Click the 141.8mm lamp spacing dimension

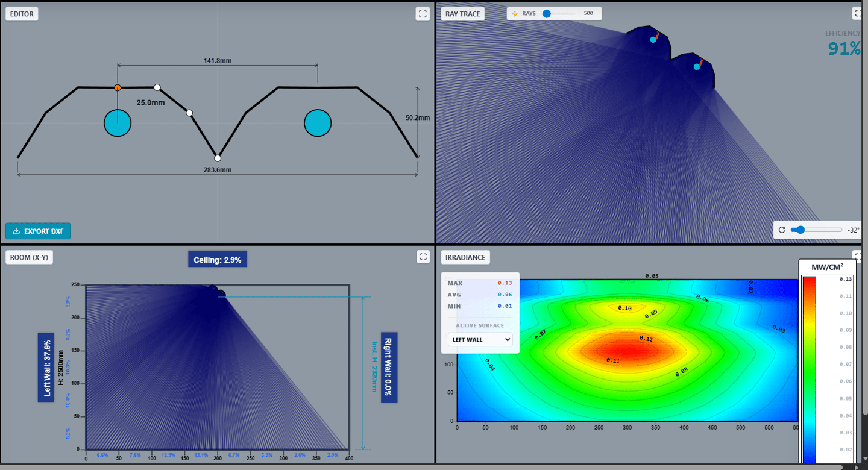tap(218, 60)
